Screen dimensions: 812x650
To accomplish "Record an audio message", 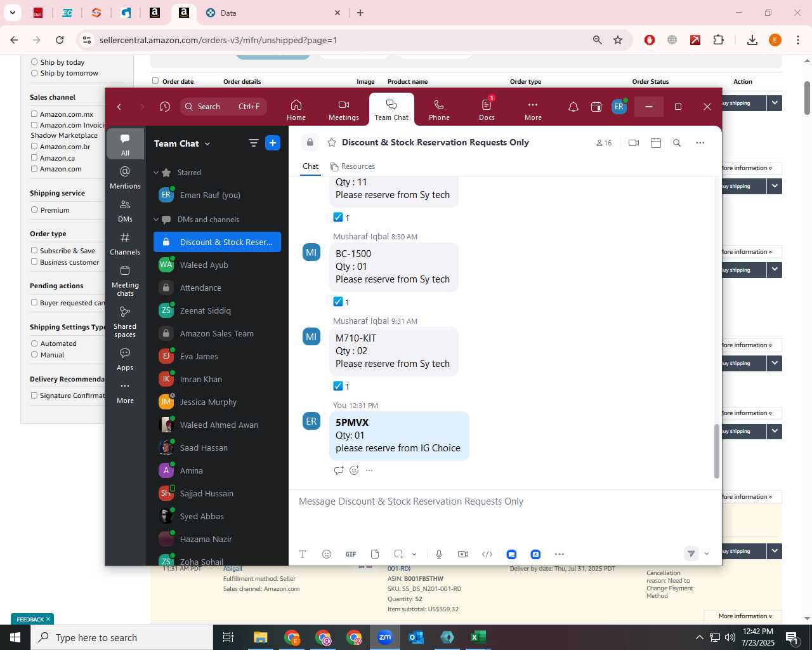I will pyautogui.click(x=439, y=554).
